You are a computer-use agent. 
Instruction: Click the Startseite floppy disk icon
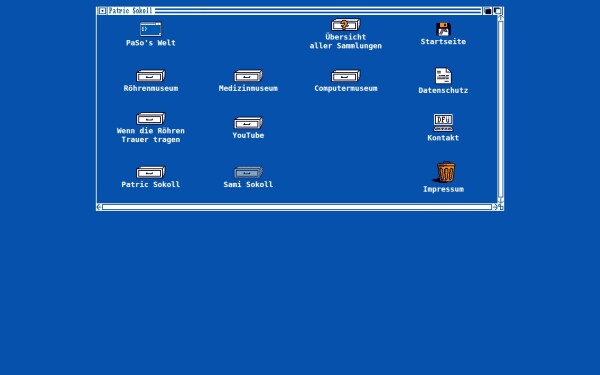pos(443,29)
